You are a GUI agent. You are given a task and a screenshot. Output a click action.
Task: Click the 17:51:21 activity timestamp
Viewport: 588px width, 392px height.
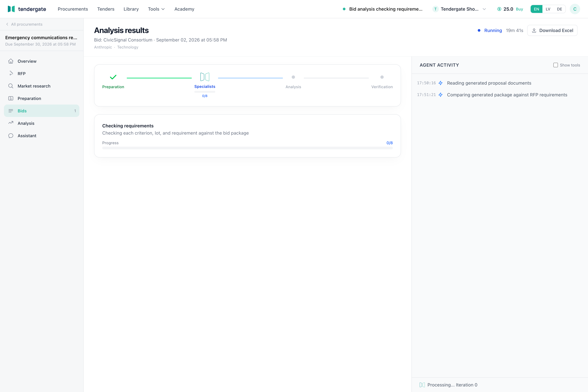[x=426, y=95]
